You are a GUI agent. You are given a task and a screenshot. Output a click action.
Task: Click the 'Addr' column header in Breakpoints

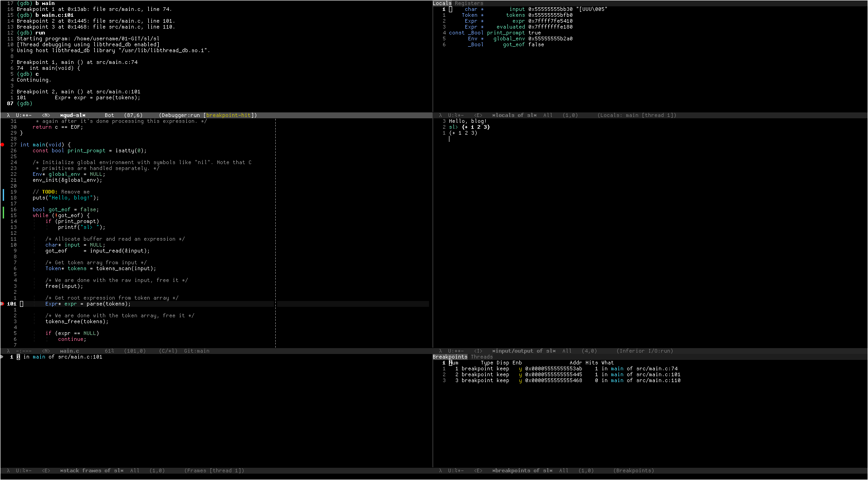point(576,363)
